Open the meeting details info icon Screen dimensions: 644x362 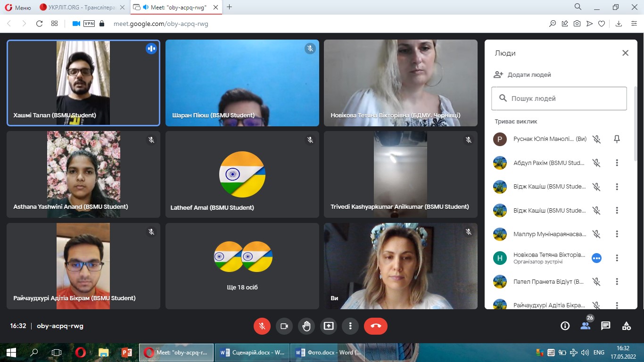[564, 326]
